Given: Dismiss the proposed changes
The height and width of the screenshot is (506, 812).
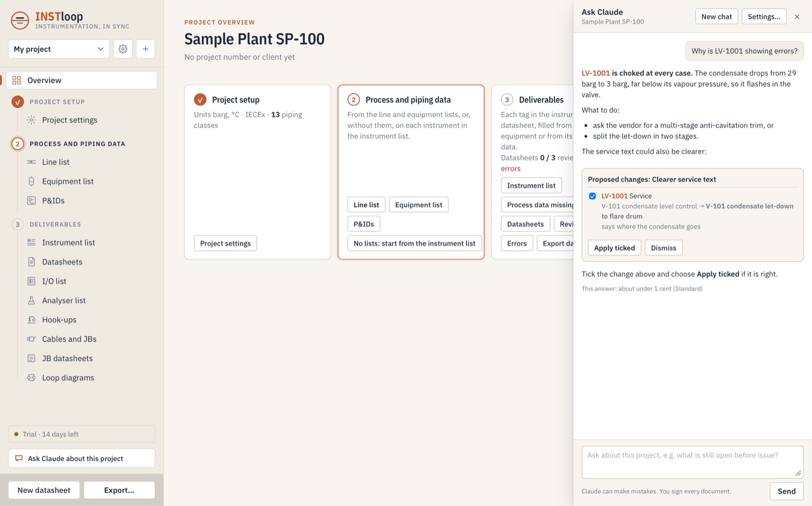Looking at the screenshot, I should point(663,248).
